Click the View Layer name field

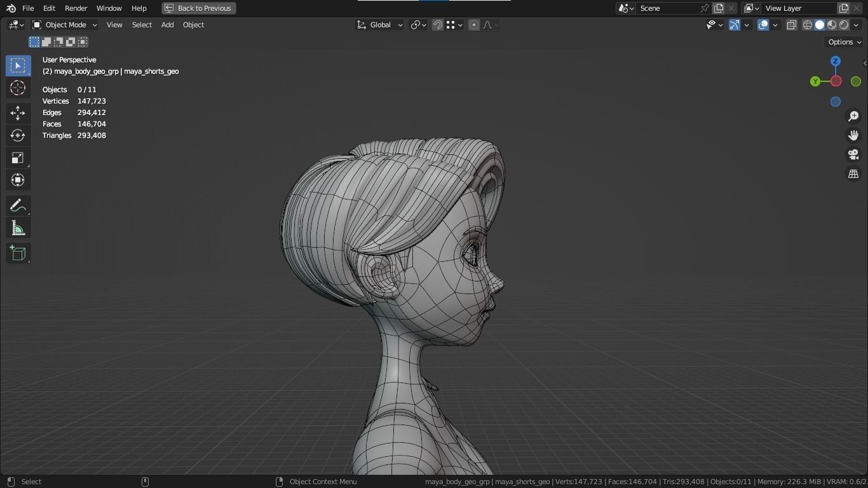tap(799, 8)
